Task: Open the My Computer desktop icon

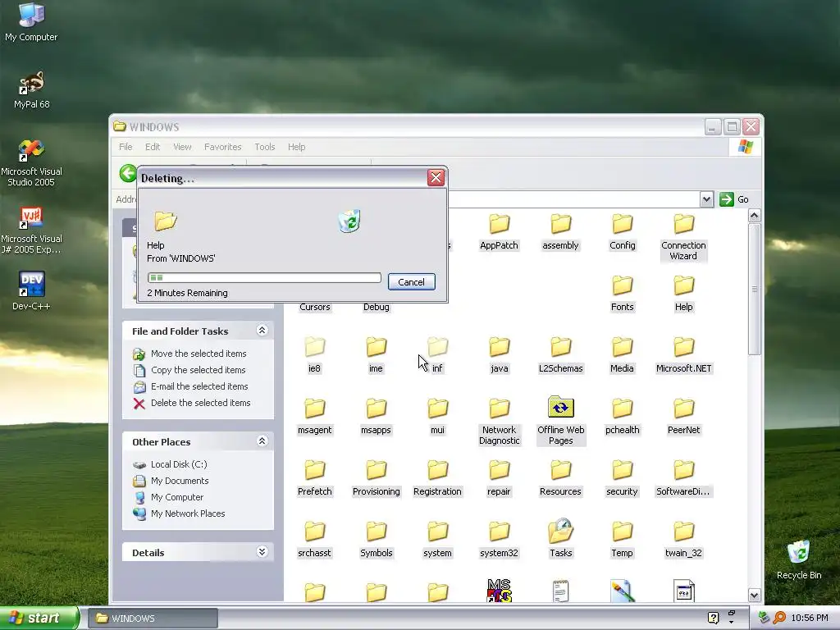Action: pos(31,22)
